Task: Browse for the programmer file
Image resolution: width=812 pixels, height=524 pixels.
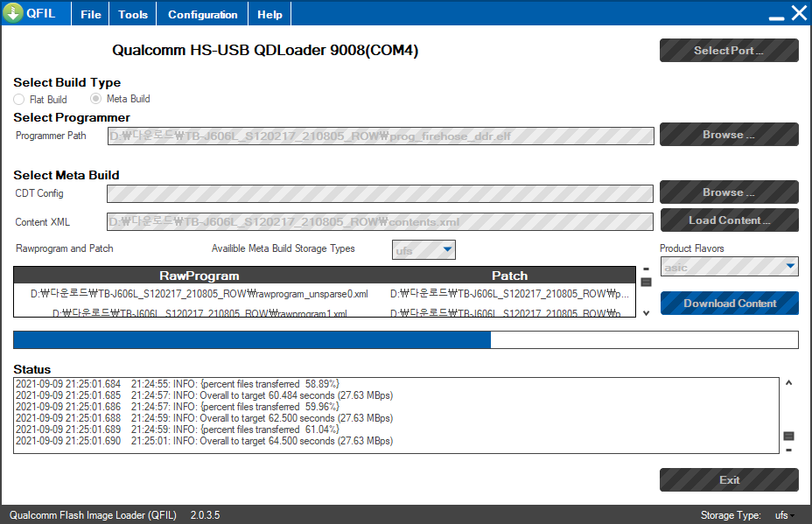Action: (x=729, y=135)
